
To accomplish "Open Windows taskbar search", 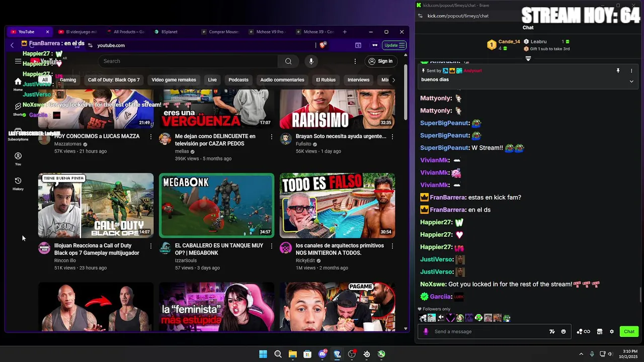I will click(x=278, y=354).
